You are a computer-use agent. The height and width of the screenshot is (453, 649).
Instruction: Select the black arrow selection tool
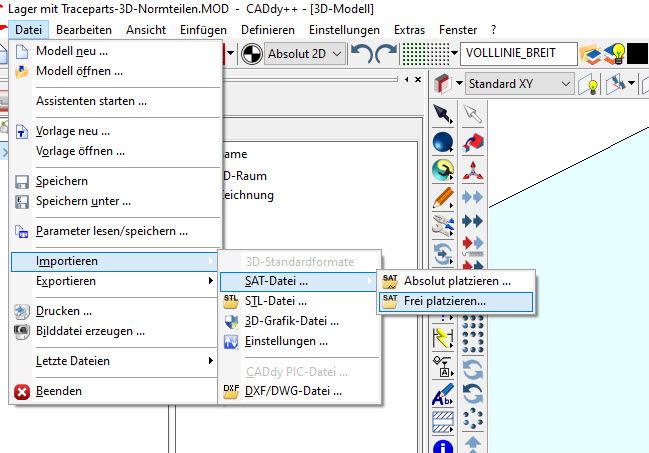click(x=443, y=114)
